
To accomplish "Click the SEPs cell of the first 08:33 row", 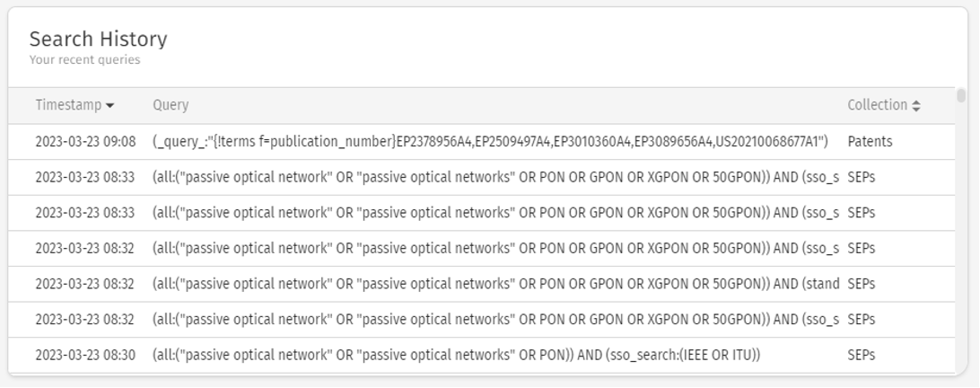I will pyautogui.click(x=862, y=177).
